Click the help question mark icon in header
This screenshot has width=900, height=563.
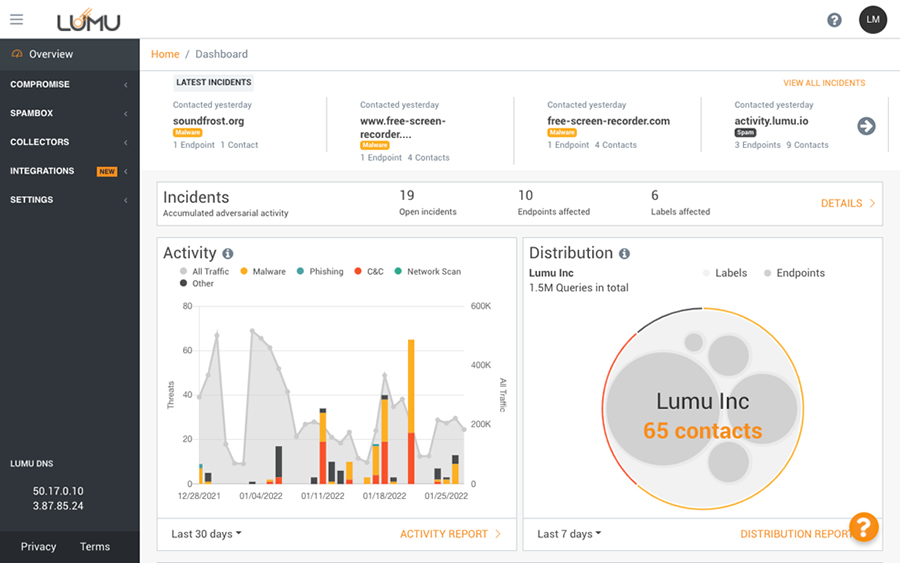(834, 20)
